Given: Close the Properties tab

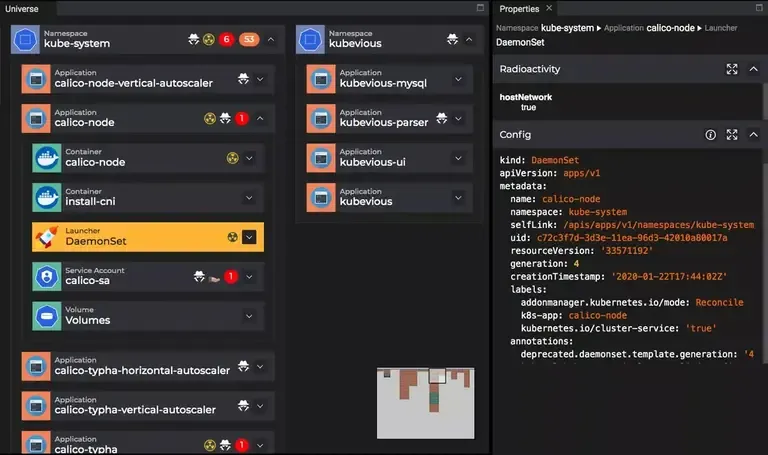Looking at the screenshot, I should click(549, 8).
